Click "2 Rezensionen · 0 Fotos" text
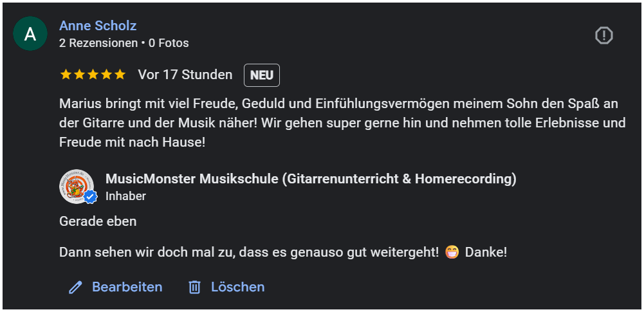Viewport: 644px width, 312px height. coord(124,43)
